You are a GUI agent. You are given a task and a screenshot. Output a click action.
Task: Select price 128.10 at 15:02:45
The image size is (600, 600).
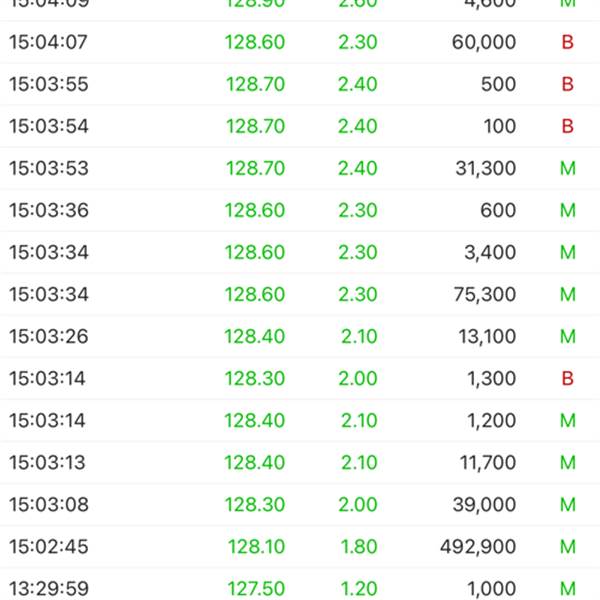click(256, 546)
